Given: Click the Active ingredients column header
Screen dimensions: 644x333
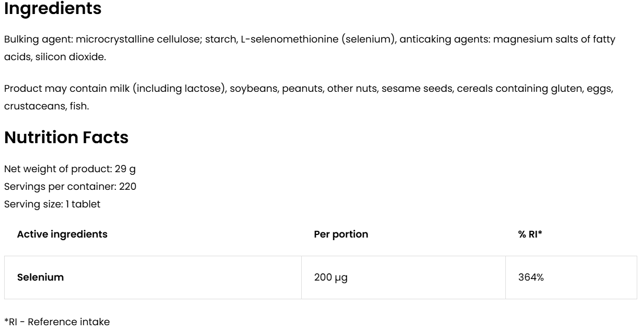Looking at the screenshot, I should 62,234.
